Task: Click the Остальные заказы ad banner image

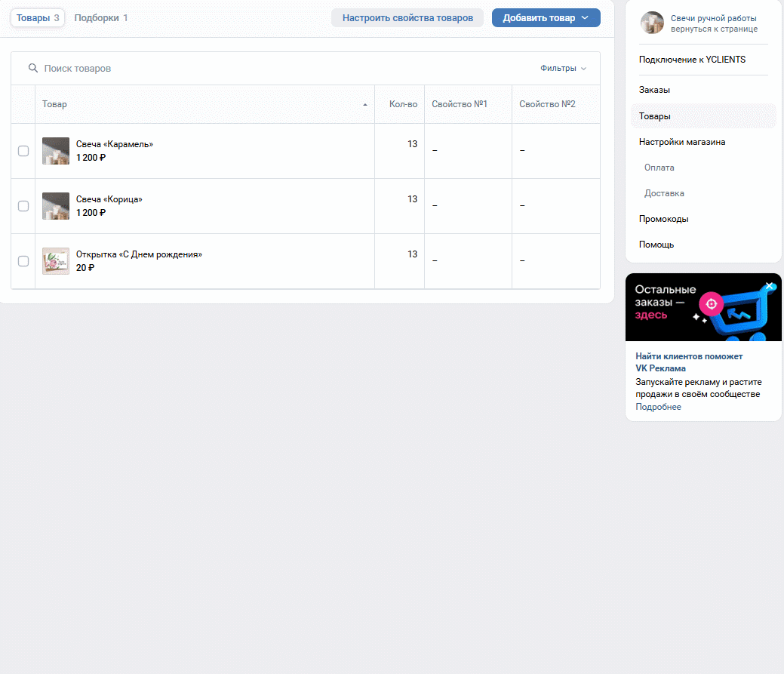Action: tap(703, 307)
